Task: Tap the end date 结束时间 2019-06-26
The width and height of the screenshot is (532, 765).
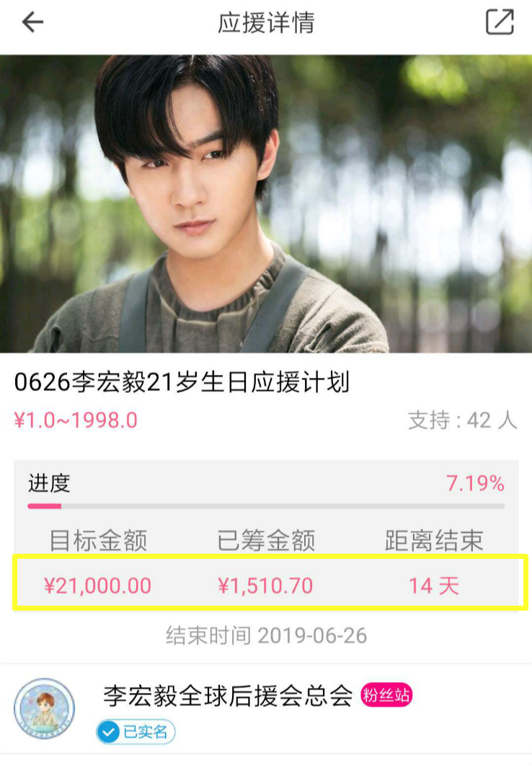Action: tap(266, 636)
